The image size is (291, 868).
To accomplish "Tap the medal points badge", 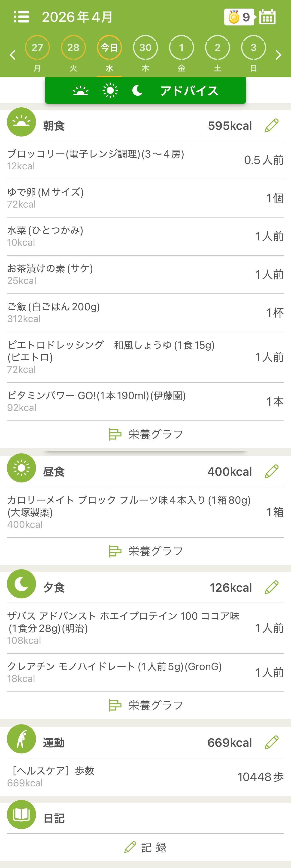I will pyautogui.click(x=239, y=17).
